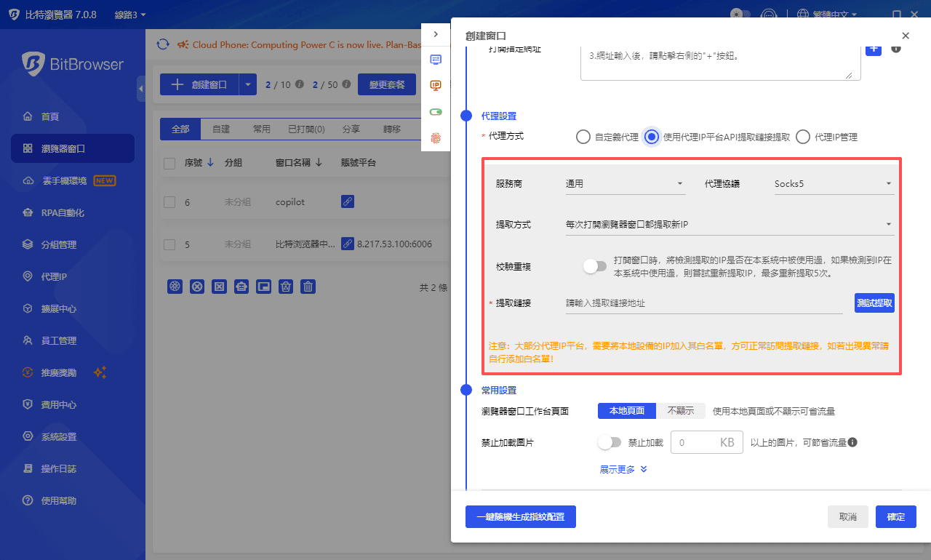
Task: Open the 代理協議 Socks5 dropdown
Action: pyautogui.click(x=834, y=183)
